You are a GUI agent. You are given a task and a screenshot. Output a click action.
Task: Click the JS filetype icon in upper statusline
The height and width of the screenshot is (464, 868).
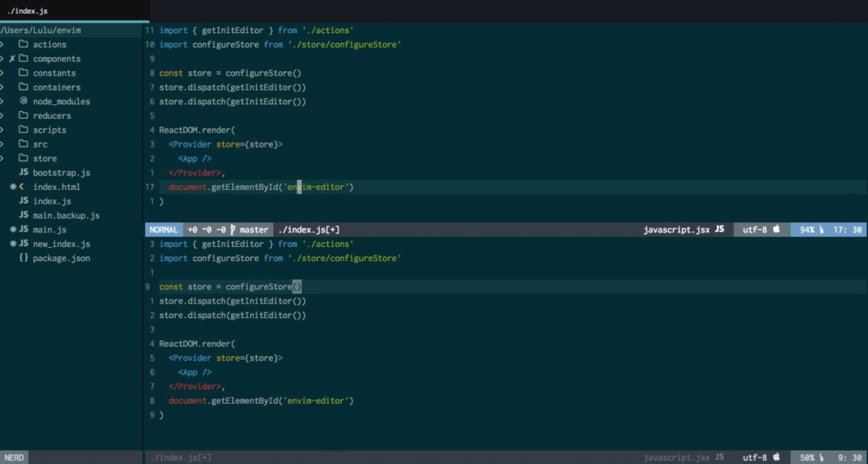click(x=720, y=230)
